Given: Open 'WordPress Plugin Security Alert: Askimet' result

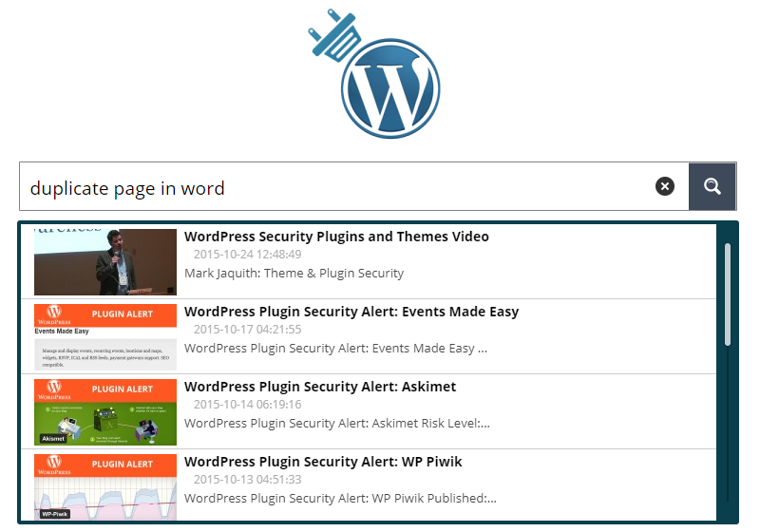Looking at the screenshot, I should click(320, 387).
